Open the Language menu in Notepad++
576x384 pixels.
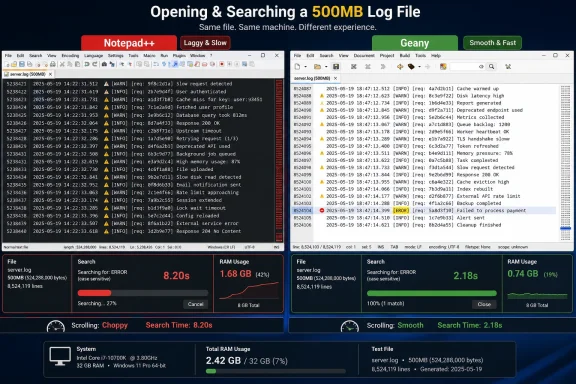pos(93,55)
